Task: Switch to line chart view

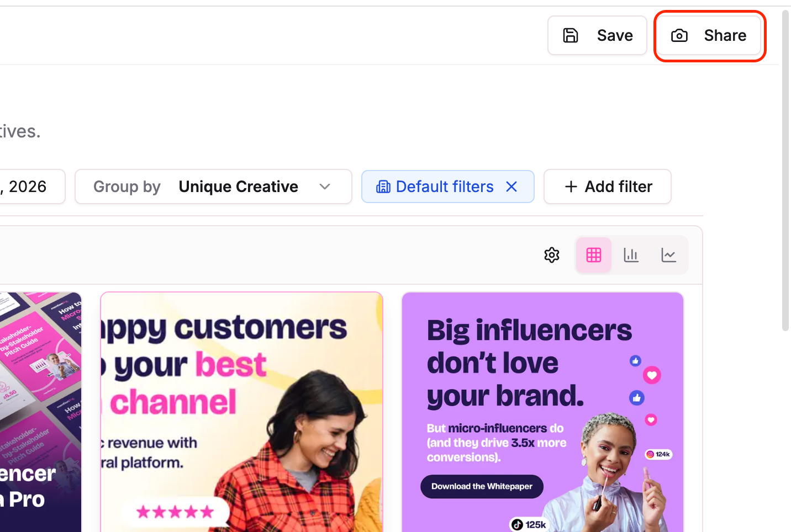Action: click(x=668, y=255)
